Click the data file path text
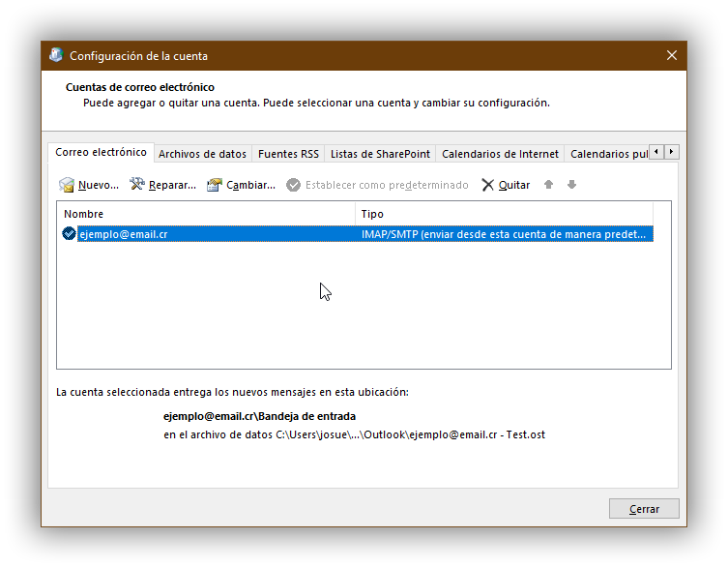Screen dimensions: 728x568 coord(354,434)
